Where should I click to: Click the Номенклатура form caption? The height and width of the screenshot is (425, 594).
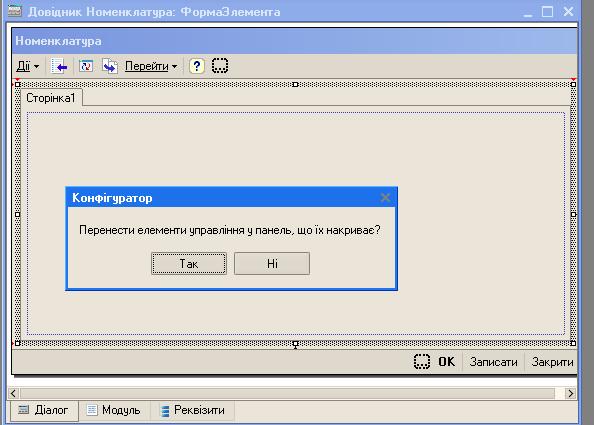(58, 41)
